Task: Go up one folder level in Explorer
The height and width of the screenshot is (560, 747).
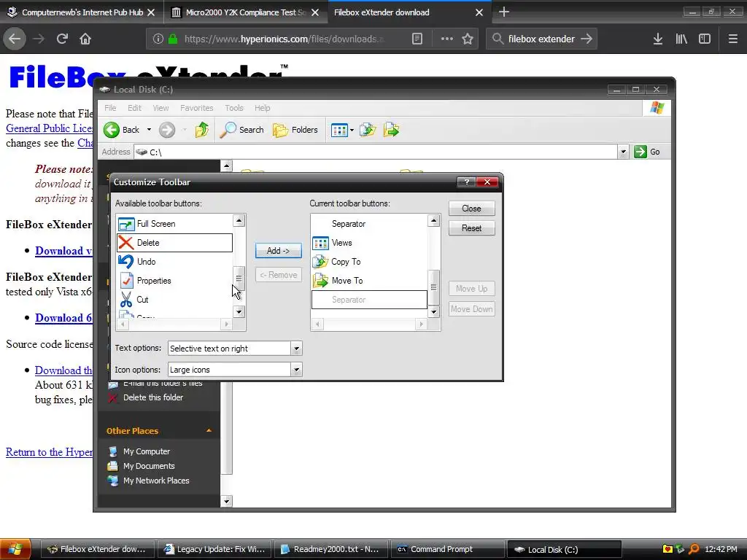Action: coord(202,130)
